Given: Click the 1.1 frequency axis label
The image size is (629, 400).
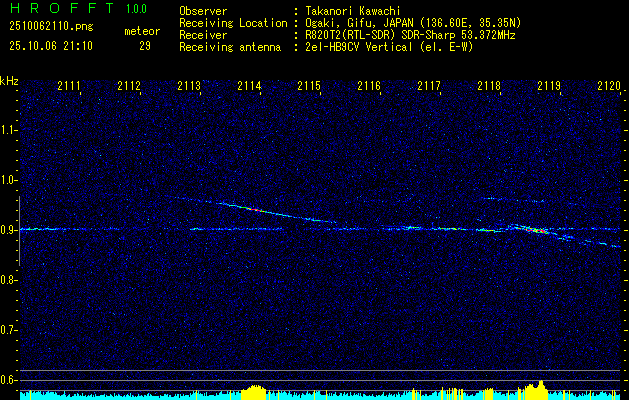Looking at the screenshot, I should pos(9,130).
